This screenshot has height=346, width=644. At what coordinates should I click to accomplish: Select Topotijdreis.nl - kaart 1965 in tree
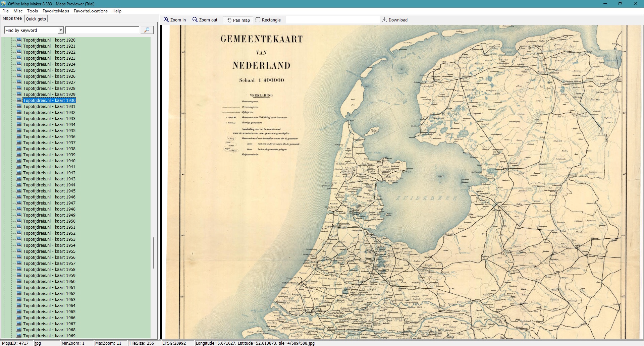click(x=49, y=311)
